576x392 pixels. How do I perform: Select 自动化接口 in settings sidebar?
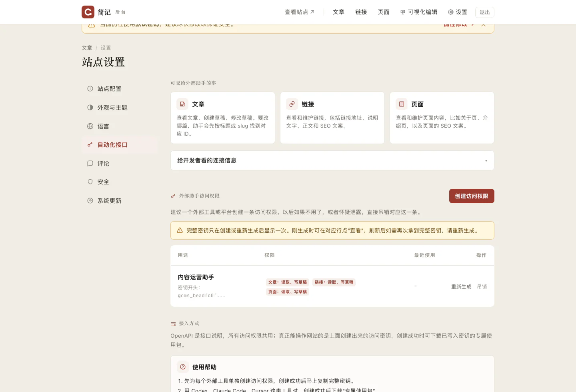click(x=120, y=145)
